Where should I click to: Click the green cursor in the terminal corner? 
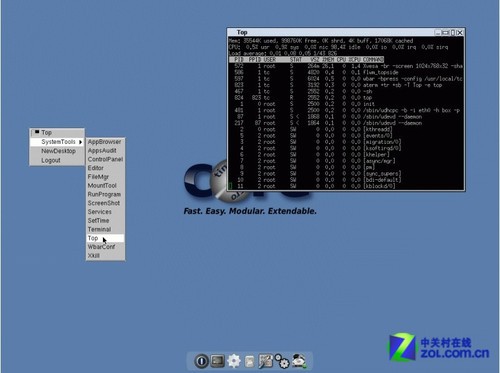(230, 186)
